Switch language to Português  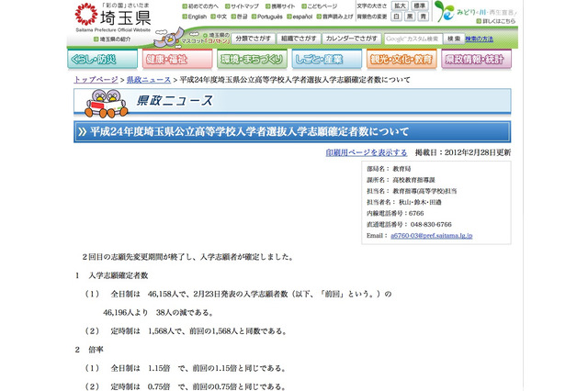click(267, 17)
